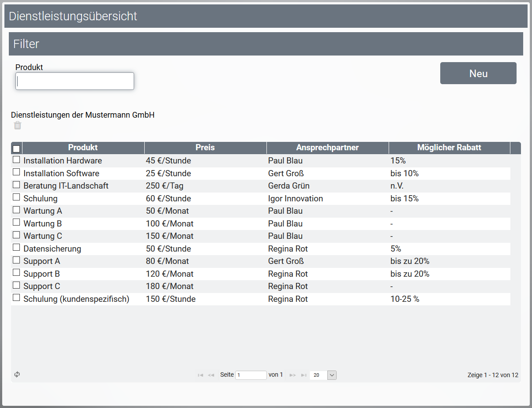Sort by Ansprechpartner column header
This screenshot has height=408, width=532.
coord(327,148)
